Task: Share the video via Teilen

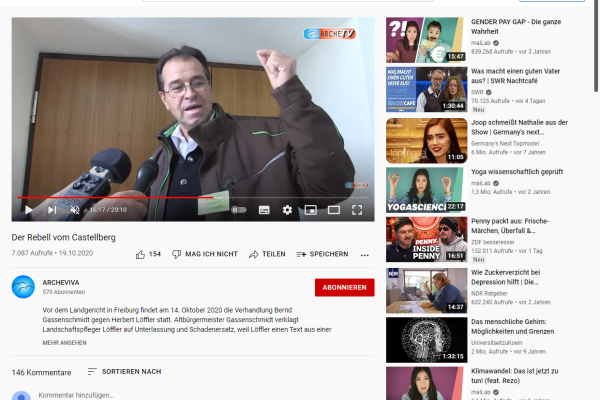Action: (x=266, y=254)
